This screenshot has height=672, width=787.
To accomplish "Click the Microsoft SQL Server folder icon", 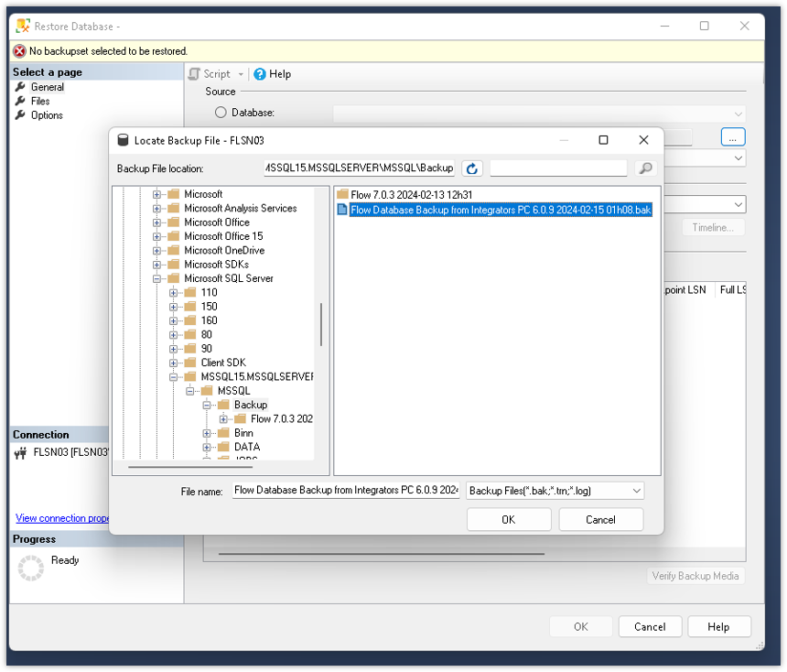I will pos(173,278).
